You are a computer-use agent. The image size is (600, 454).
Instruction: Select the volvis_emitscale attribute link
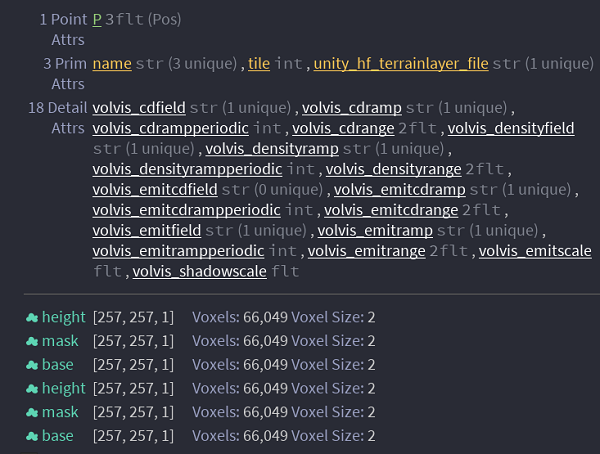click(x=535, y=251)
